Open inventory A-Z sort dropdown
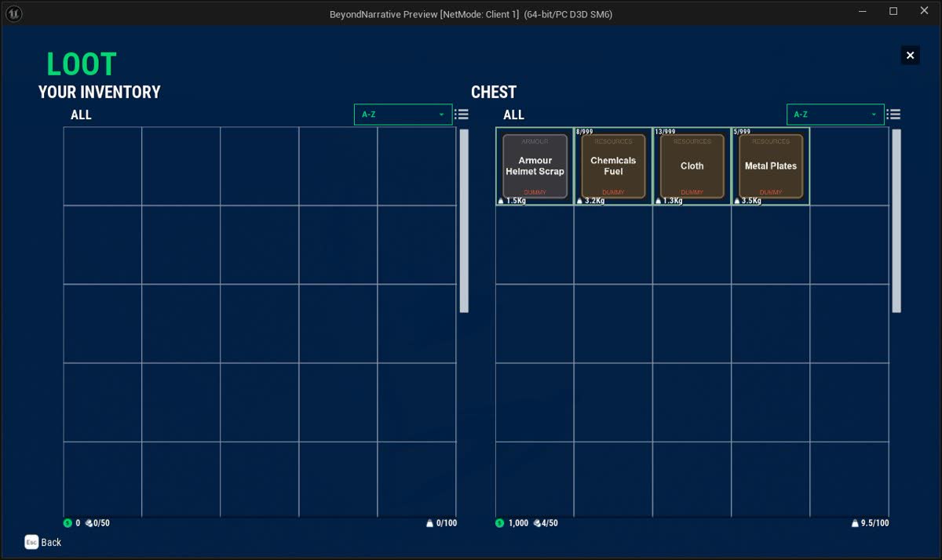Image resolution: width=942 pixels, height=560 pixels. coord(403,115)
